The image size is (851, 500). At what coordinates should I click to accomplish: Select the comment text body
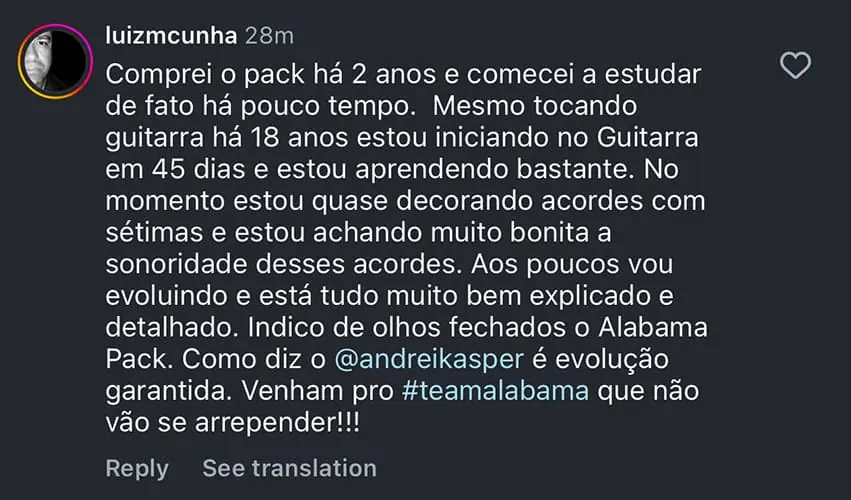click(407, 248)
